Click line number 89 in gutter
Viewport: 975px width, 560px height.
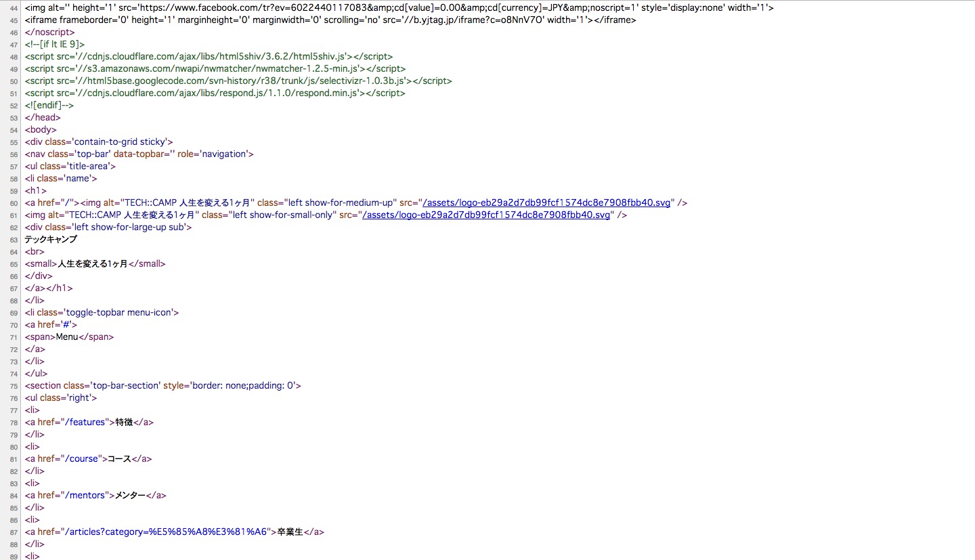coord(14,557)
